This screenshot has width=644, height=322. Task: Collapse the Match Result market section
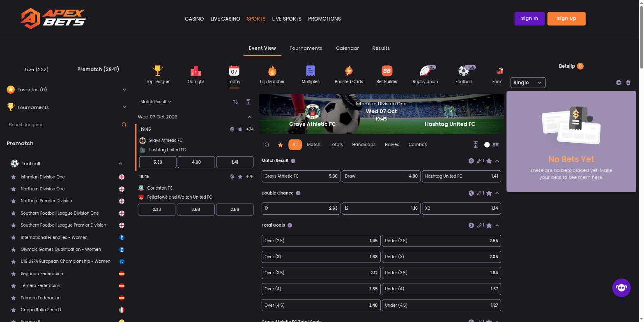coord(497,161)
